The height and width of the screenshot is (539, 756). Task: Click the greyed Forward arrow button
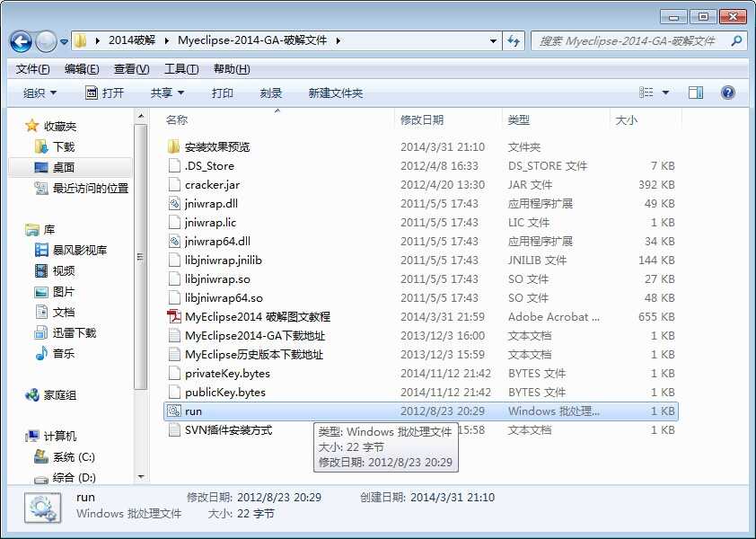(x=47, y=42)
